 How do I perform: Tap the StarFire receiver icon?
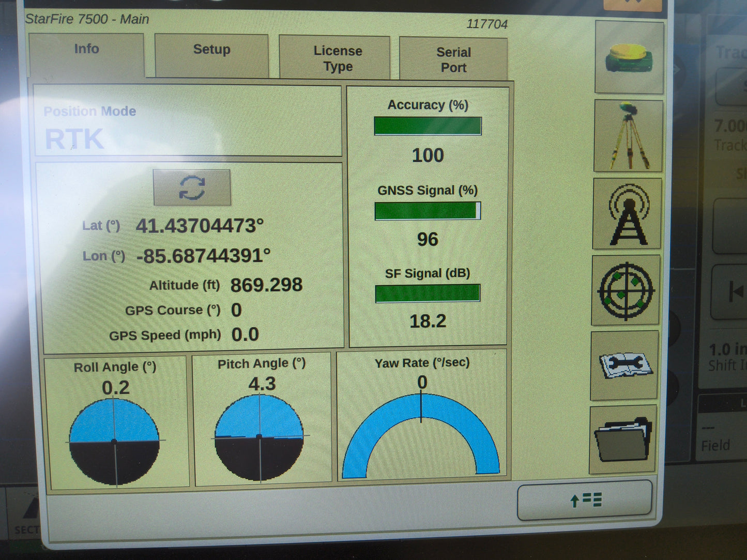(x=629, y=57)
